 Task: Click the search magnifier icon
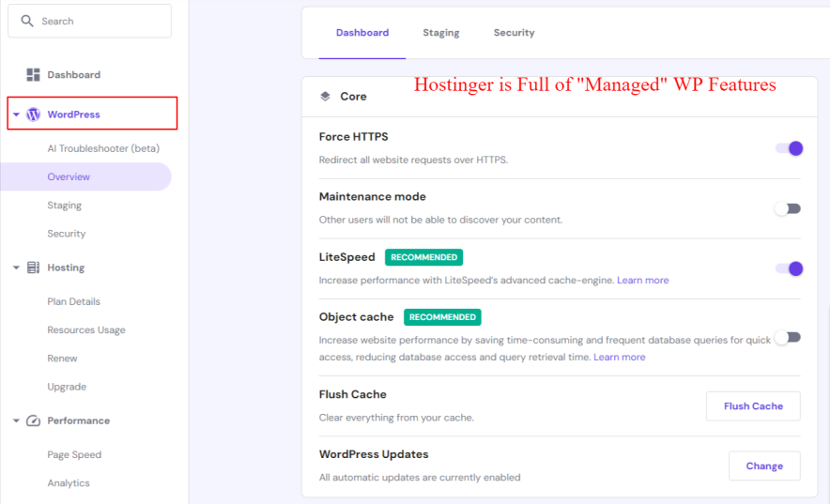[x=27, y=22]
